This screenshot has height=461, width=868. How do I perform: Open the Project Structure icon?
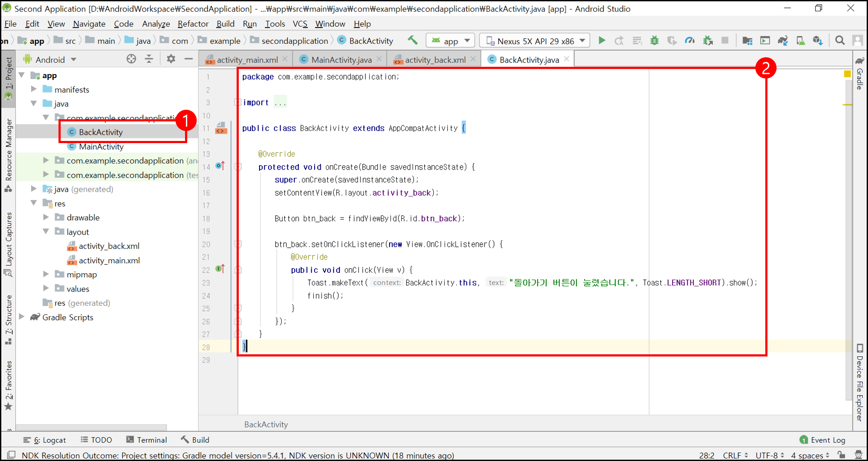(x=747, y=40)
